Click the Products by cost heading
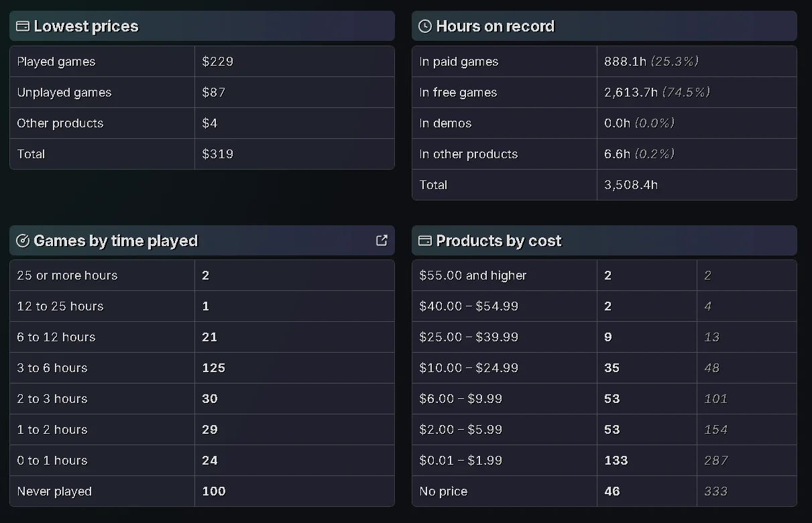Screen dimensions: 812x523 click(x=498, y=241)
